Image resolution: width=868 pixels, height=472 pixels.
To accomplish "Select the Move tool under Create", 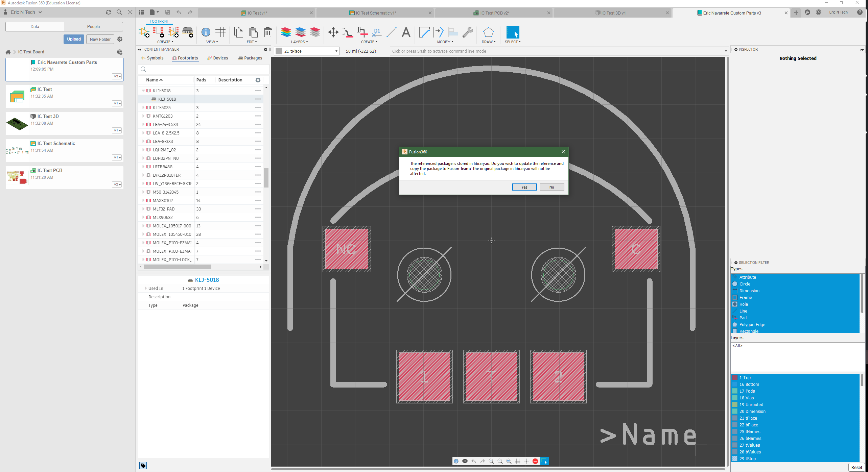I will 333,32.
